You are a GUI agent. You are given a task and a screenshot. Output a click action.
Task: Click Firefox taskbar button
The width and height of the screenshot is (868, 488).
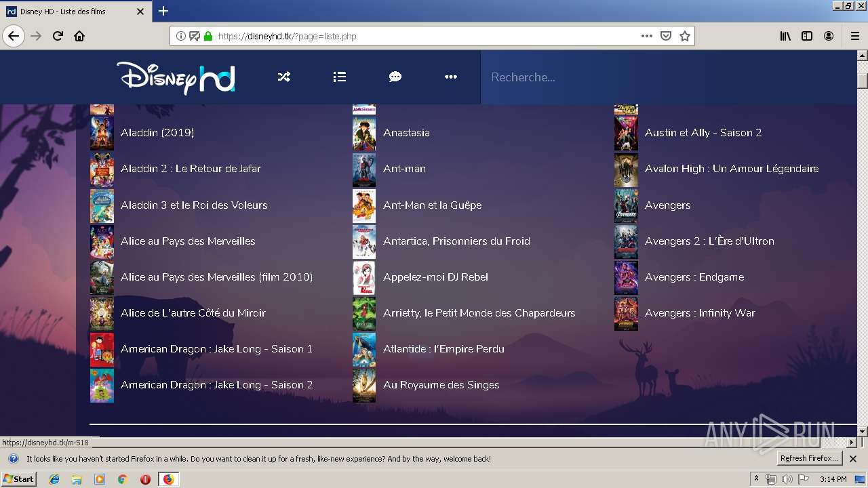click(x=168, y=479)
